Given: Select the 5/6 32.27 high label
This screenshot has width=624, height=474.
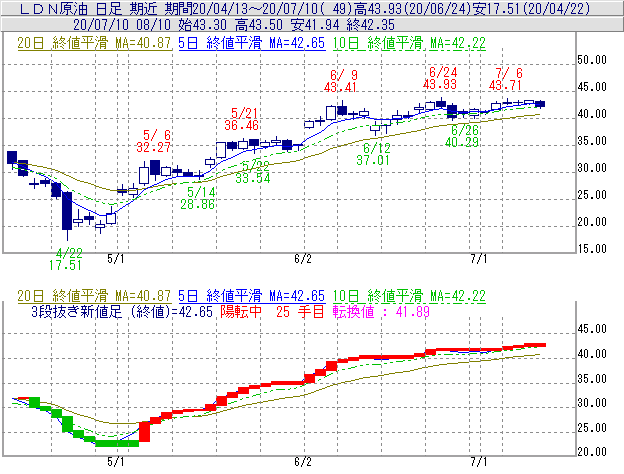Looking at the screenshot, I should (x=154, y=141).
